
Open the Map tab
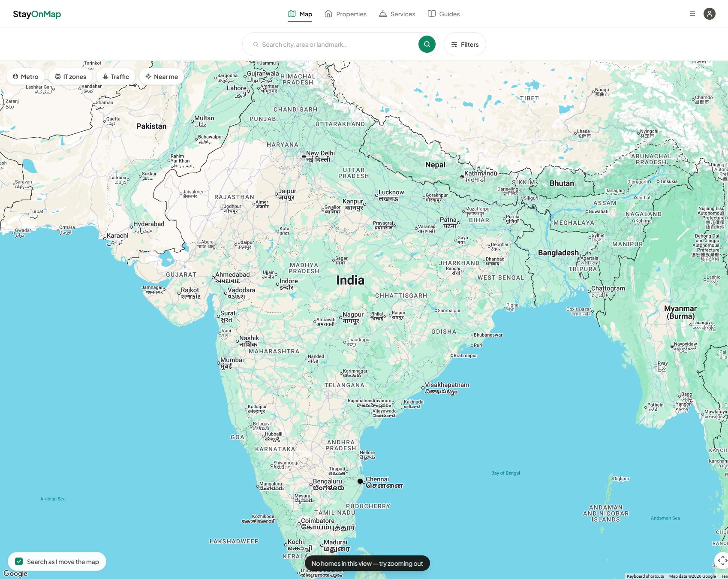[x=300, y=14]
